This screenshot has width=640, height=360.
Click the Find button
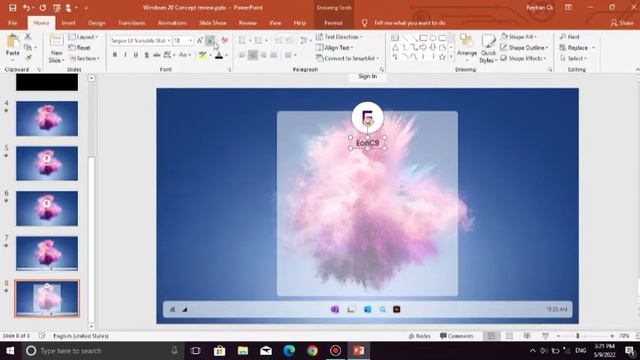point(570,37)
